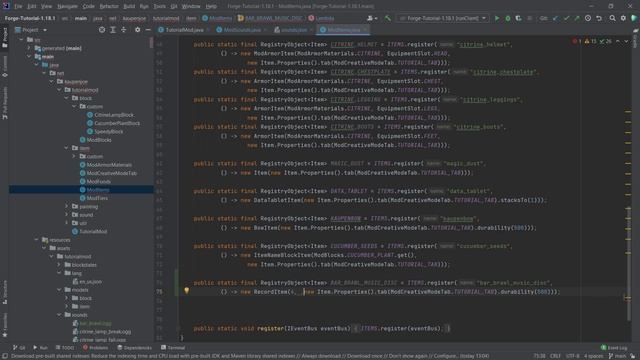Open the Tools menu

160,7
